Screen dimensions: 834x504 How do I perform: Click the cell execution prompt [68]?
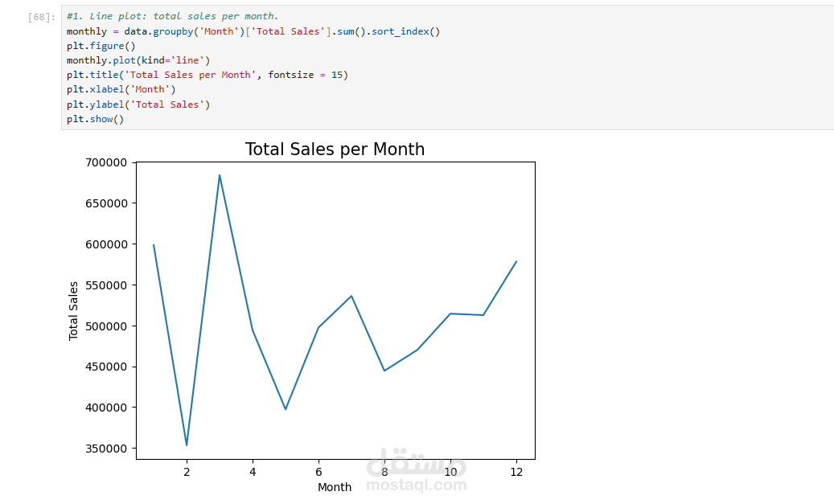coord(42,17)
